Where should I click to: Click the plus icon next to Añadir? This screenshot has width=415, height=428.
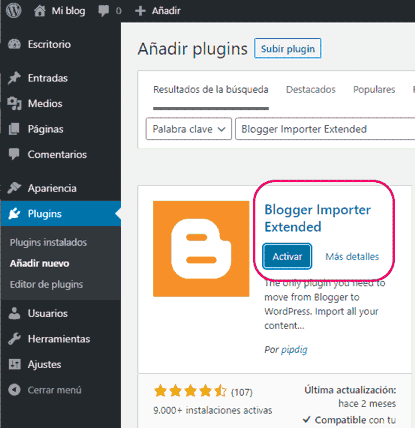coord(140,11)
